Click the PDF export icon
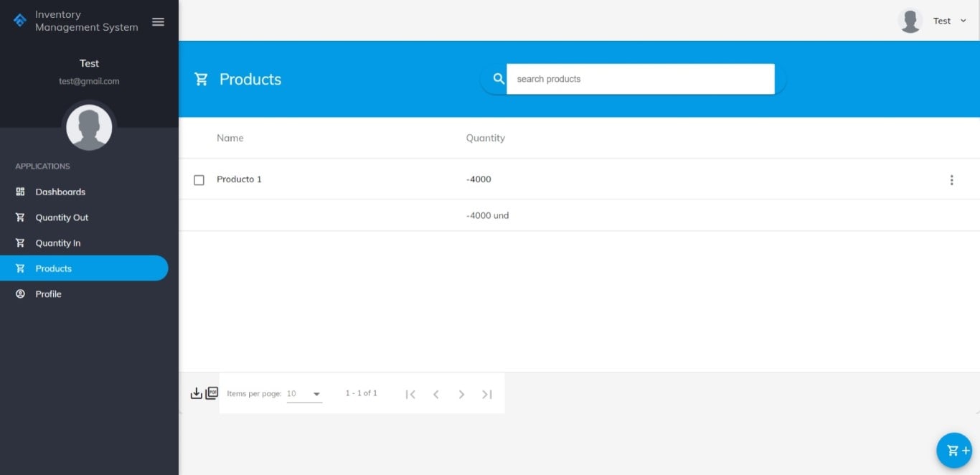980x475 pixels. tap(212, 393)
